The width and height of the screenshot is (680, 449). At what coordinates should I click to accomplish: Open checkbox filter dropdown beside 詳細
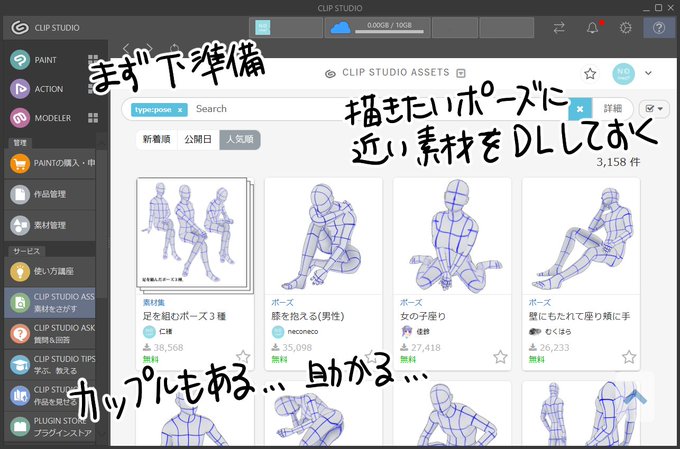[x=654, y=108]
